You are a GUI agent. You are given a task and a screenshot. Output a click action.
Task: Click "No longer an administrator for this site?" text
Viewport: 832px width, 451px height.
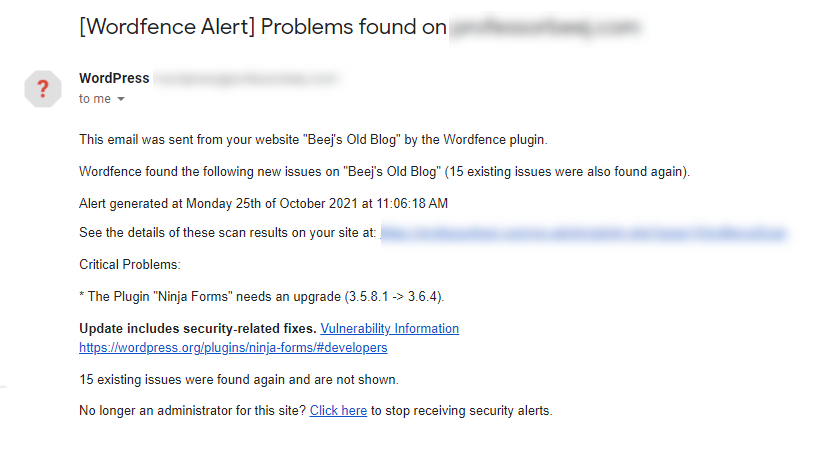pyautogui.click(x=192, y=410)
